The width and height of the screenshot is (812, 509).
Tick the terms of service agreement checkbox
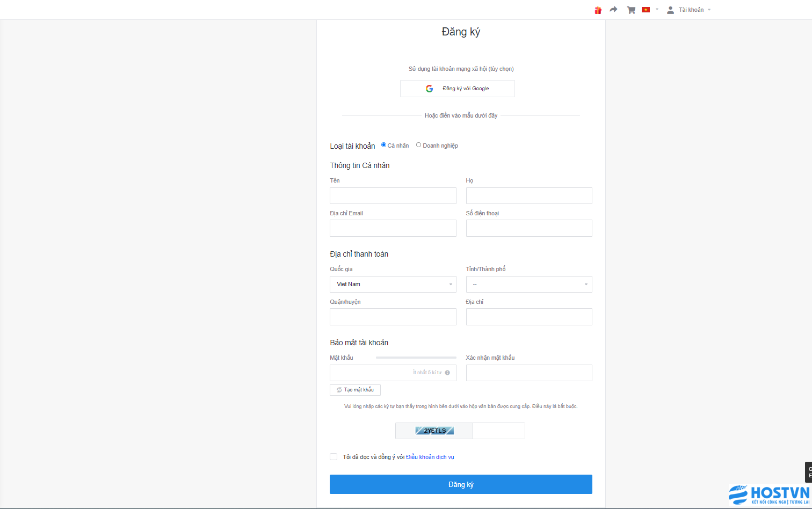pos(334,457)
